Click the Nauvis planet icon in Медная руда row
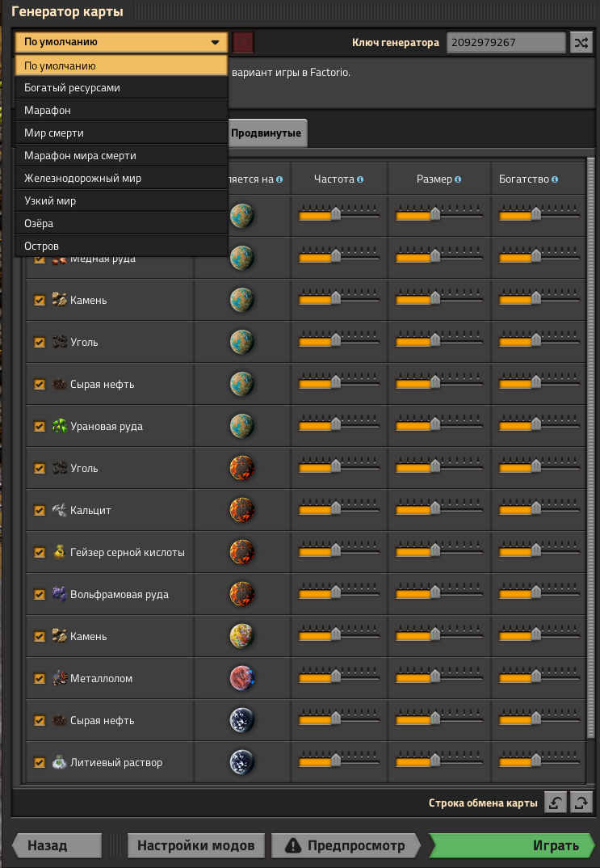Viewport: 600px width, 868px height. tap(241, 258)
